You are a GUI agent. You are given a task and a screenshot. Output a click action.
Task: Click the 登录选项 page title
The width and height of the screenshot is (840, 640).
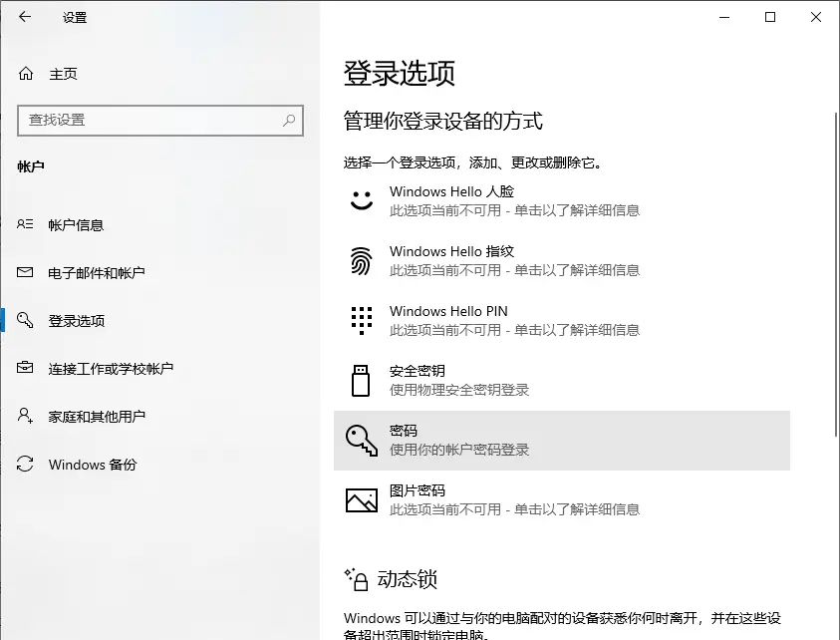coord(400,73)
